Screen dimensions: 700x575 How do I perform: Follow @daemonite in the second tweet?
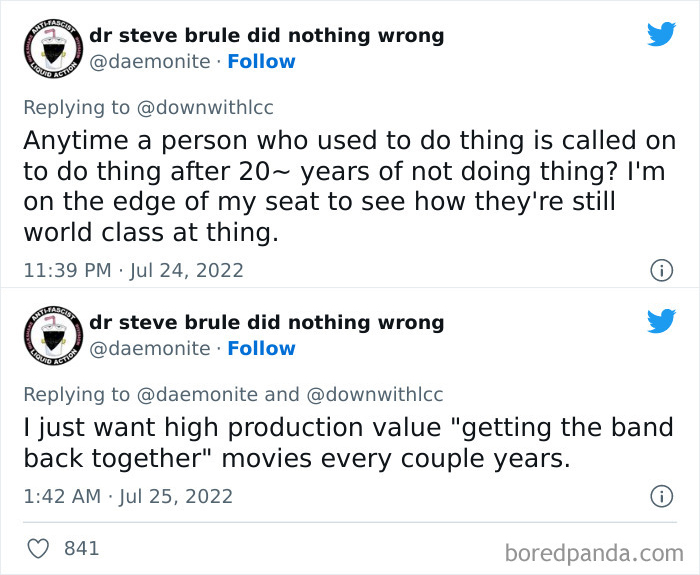(x=261, y=349)
